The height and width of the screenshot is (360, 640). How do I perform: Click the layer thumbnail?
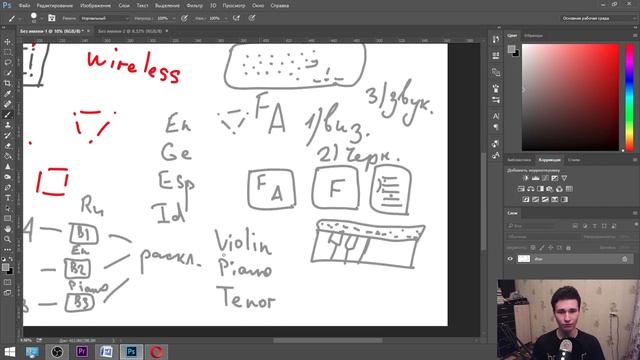[524, 259]
